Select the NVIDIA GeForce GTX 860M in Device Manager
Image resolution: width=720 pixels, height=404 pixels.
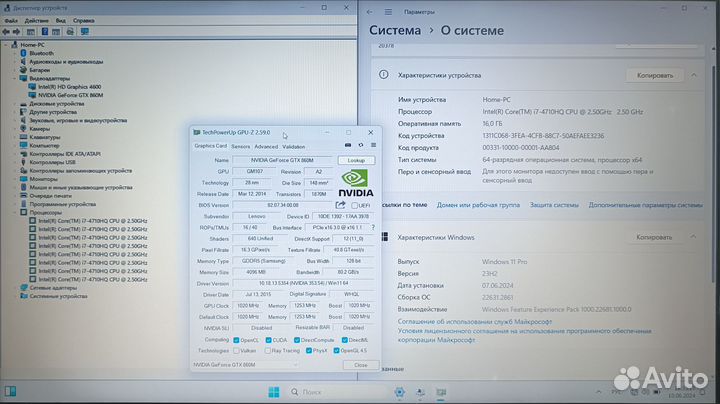click(70, 95)
